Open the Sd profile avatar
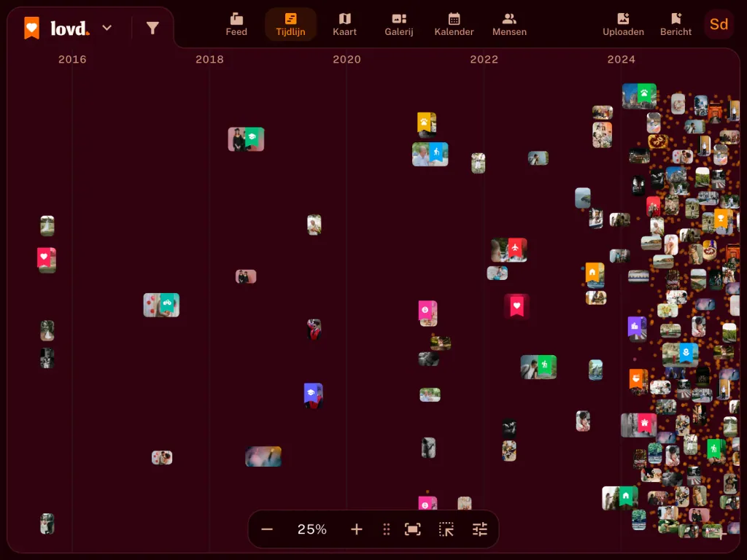The image size is (747, 560). pyautogui.click(x=719, y=24)
